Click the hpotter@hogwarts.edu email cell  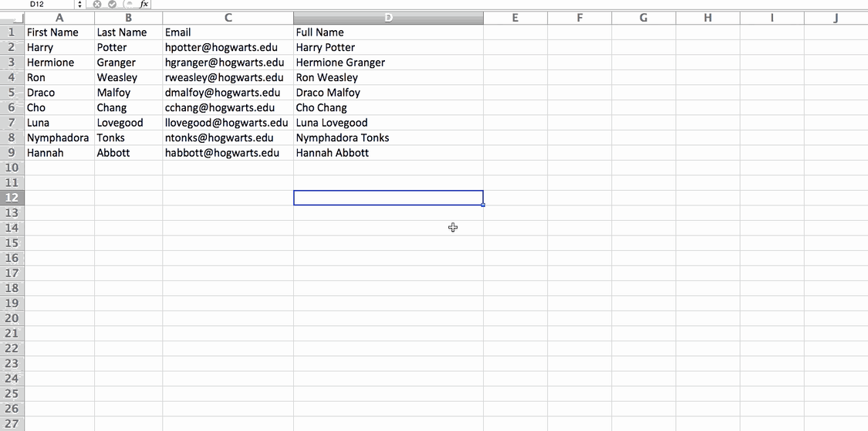tap(228, 47)
